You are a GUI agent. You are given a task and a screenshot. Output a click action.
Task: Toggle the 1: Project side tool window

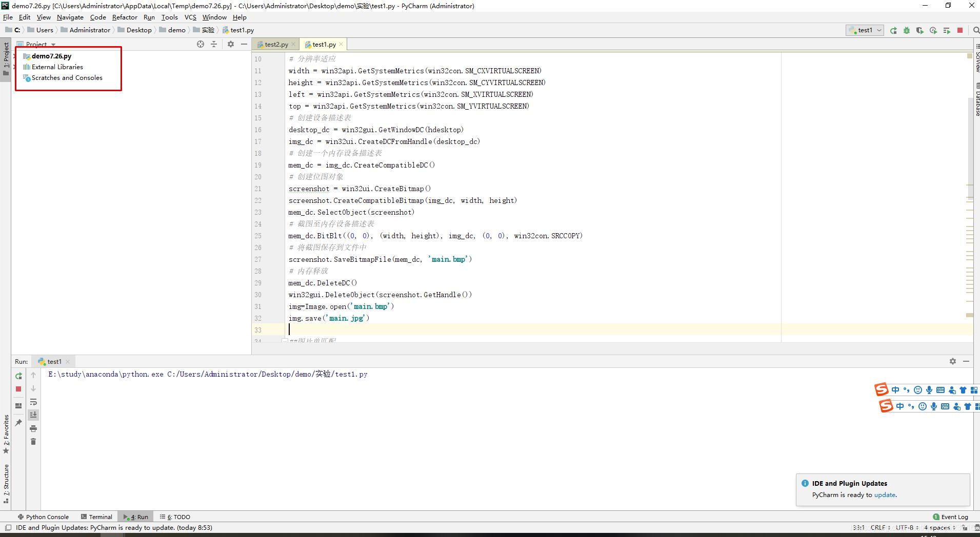coord(6,60)
